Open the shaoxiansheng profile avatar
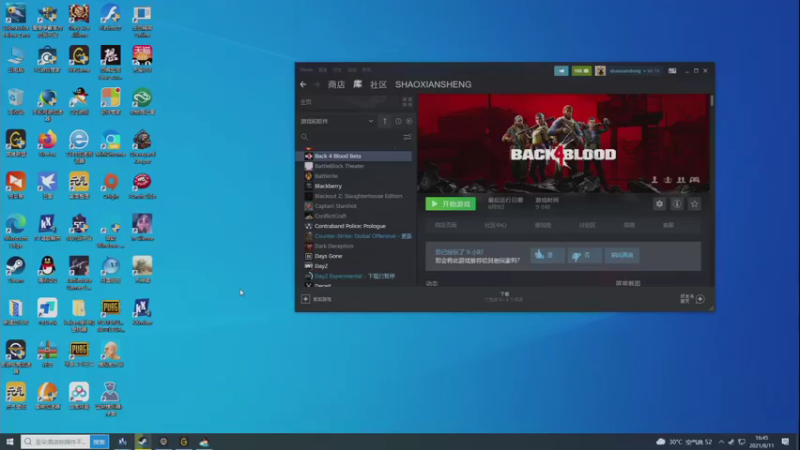The image size is (800, 450). pos(600,71)
